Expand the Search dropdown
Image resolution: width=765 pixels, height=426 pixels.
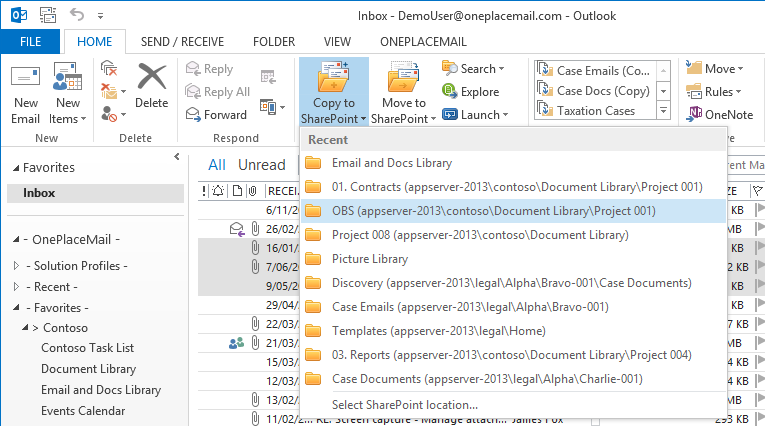pos(473,69)
